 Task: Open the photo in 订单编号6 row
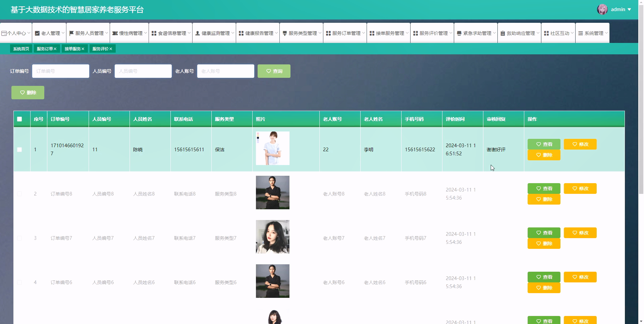click(x=273, y=281)
